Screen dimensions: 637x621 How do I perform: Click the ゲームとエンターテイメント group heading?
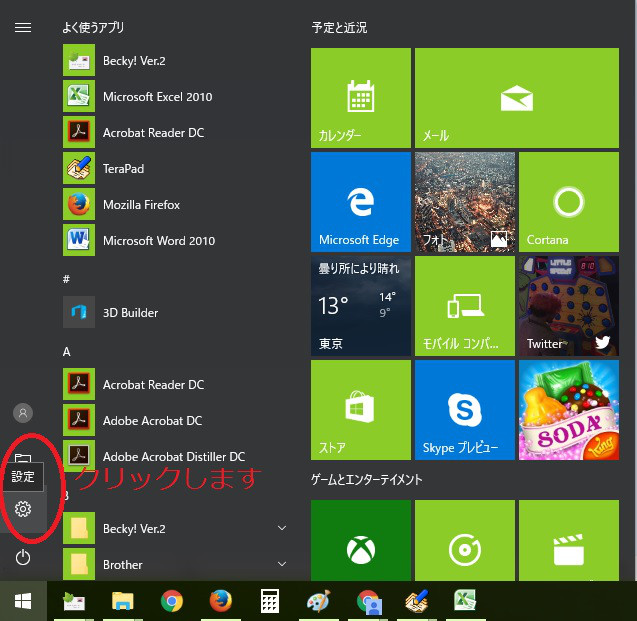coord(366,480)
